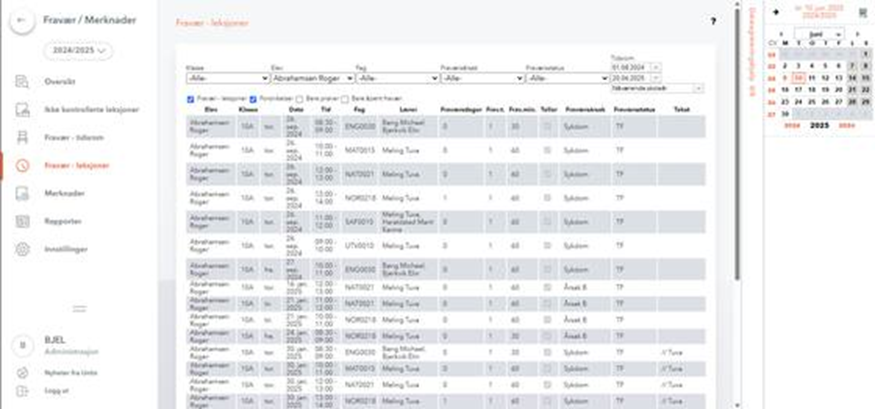Select day 16 in June calendar
Viewport: 875px width, 409px height.
click(x=785, y=89)
